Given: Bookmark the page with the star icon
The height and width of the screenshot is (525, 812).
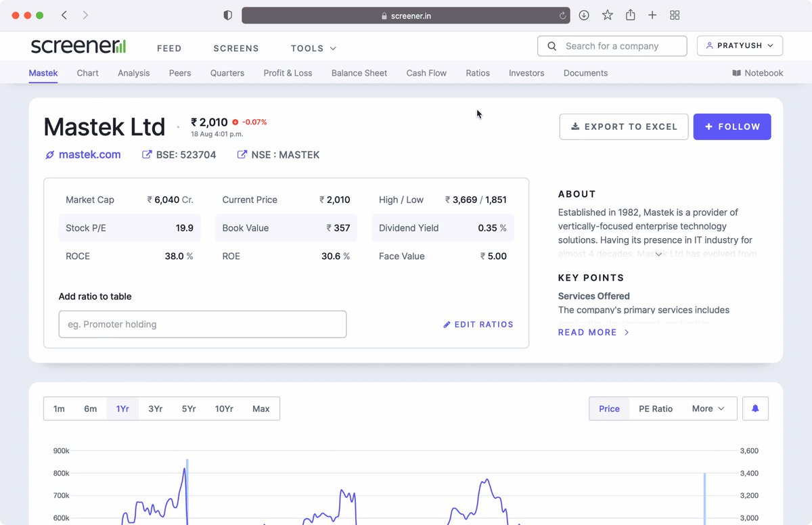Looking at the screenshot, I should click(608, 15).
